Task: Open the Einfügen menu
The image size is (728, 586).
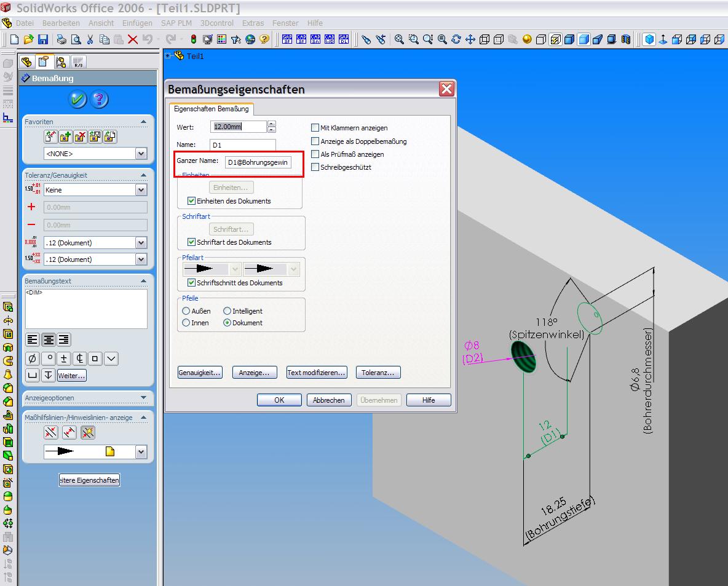Action: [x=137, y=23]
